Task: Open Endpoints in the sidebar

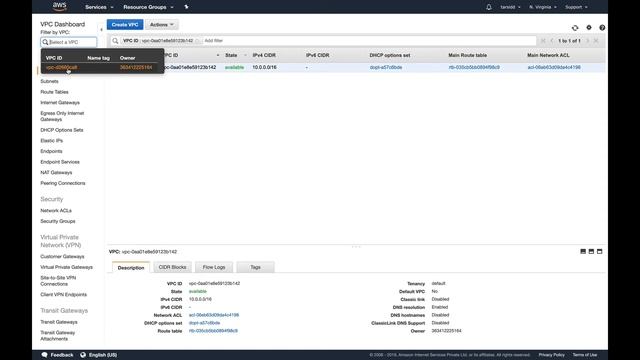Action: (51, 151)
